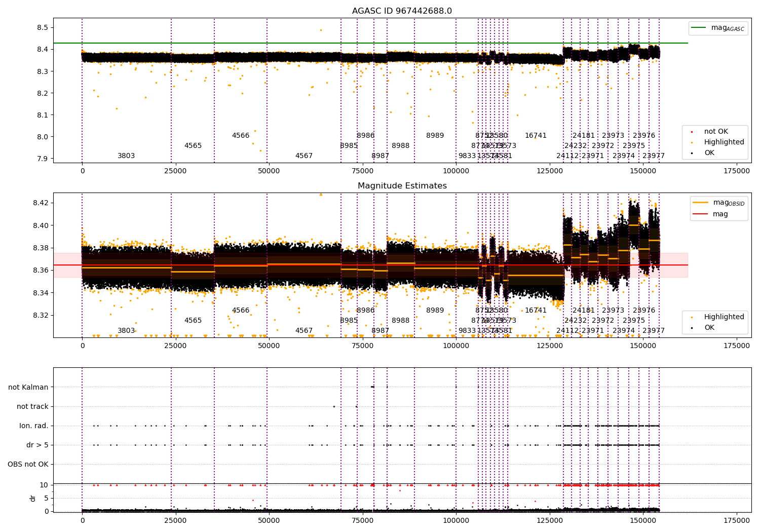Image resolution: width=760 pixels, height=532 pixels.
Task: Click obsid label 8987 in Magnitude Estimates panel
Action: [381, 331]
